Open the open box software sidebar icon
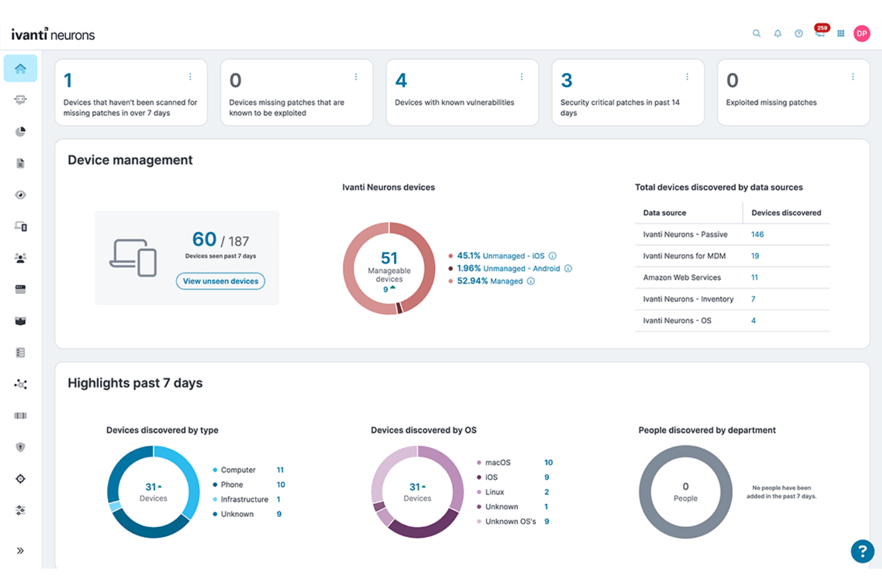Screen dimensions: 882x588 pos(20,321)
